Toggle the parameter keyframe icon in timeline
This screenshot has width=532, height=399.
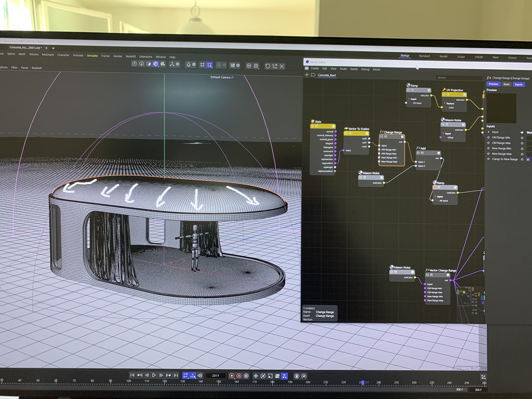point(277,376)
